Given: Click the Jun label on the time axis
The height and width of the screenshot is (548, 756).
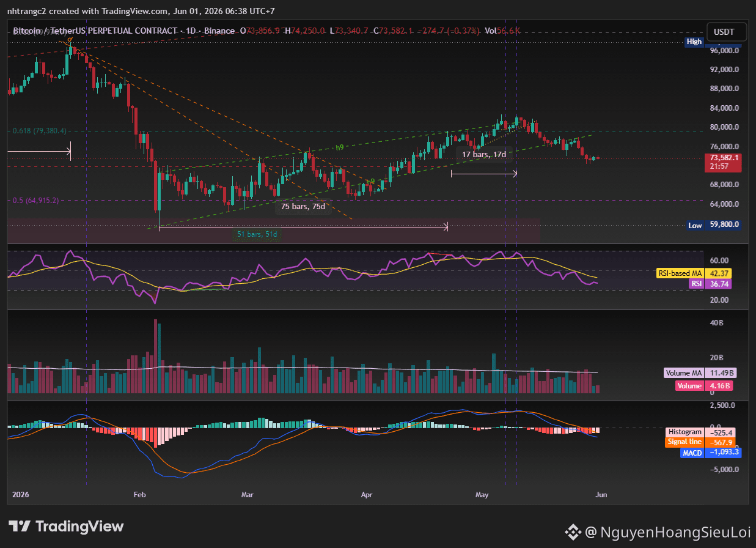Looking at the screenshot, I should click(601, 494).
